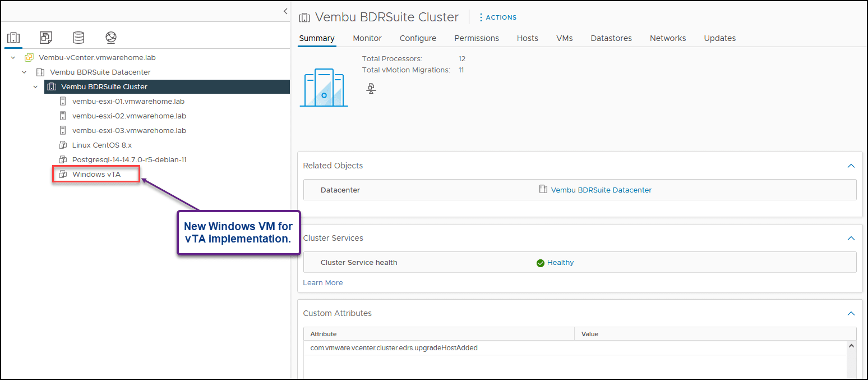Viewport: 868px width, 380px height.
Task: Select host vembu-esxi-03.vmwarehome.lab
Action: click(x=129, y=130)
